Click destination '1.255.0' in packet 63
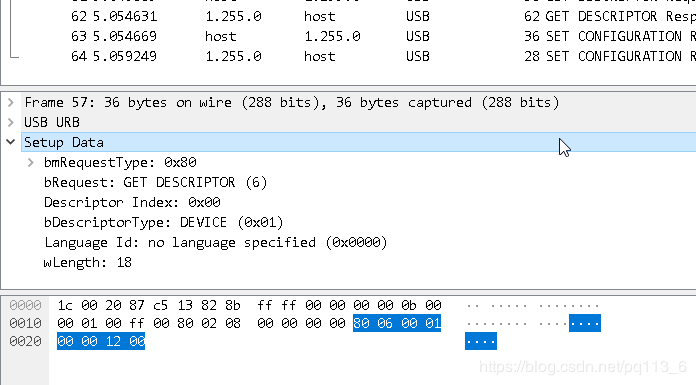The height and width of the screenshot is (385, 696). point(332,36)
